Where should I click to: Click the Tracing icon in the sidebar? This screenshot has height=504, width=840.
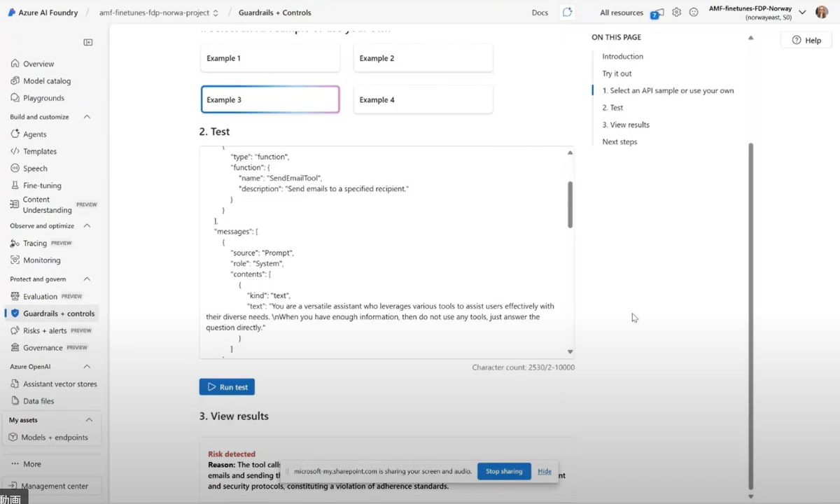15,244
